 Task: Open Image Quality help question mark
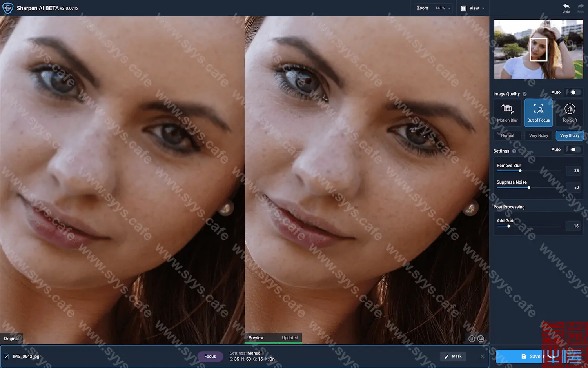524,94
